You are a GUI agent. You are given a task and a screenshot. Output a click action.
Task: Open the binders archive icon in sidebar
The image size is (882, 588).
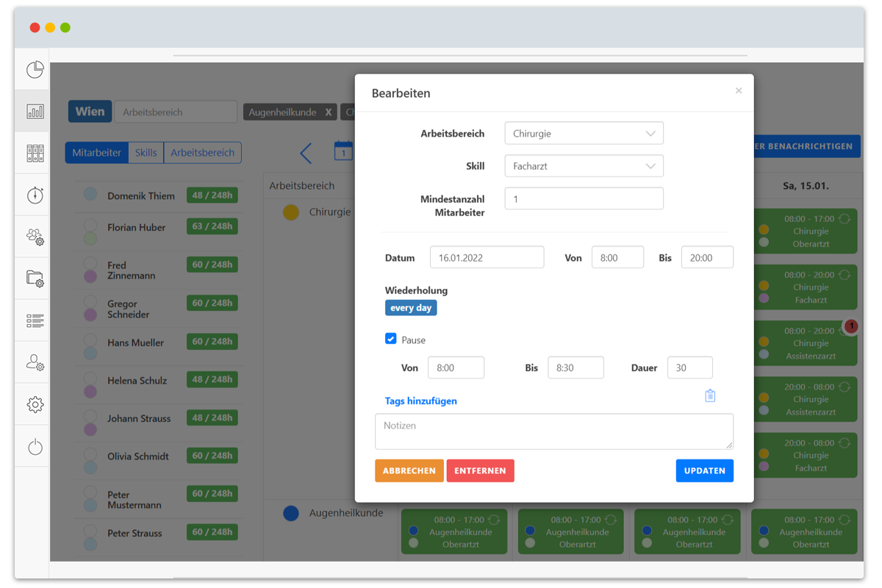click(35, 153)
